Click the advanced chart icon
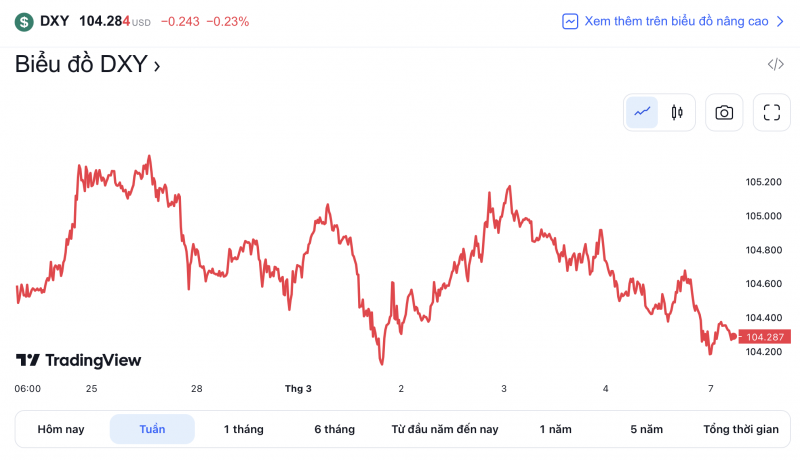Image resolution: width=800 pixels, height=460 pixels. pyautogui.click(x=570, y=21)
